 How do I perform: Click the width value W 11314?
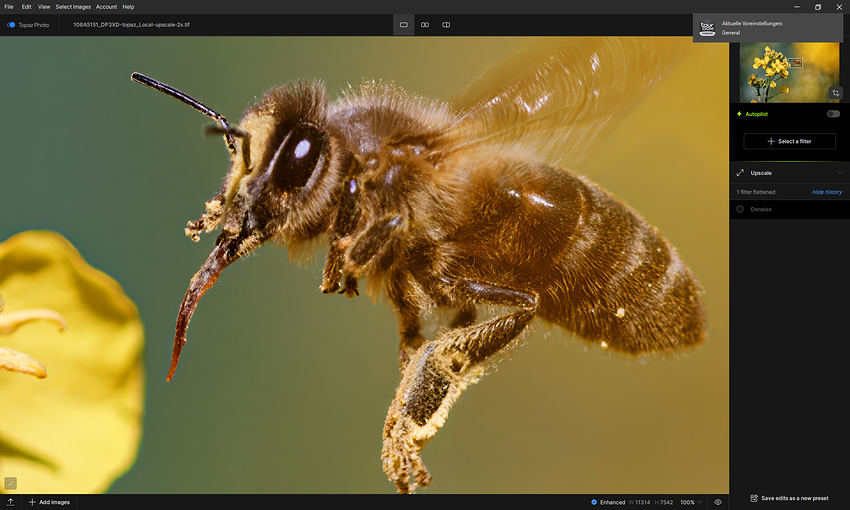(x=639, y=502)
